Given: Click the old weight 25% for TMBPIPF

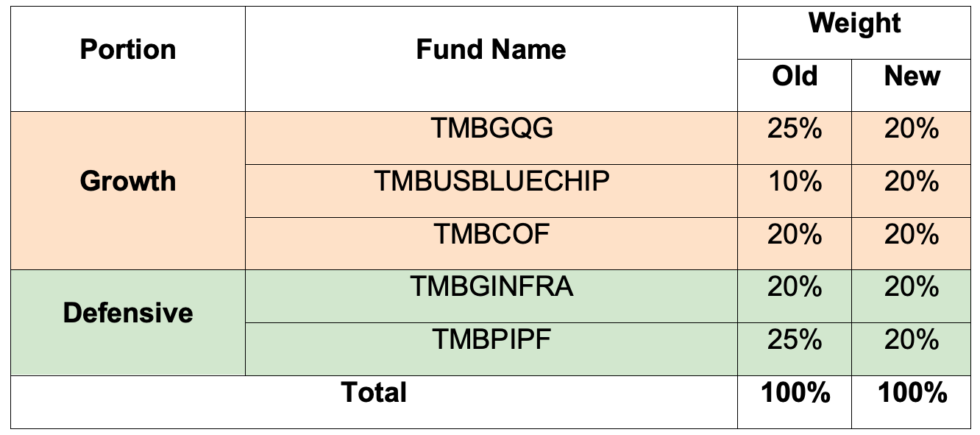Looking at the screenshot, I should [x=795, y=340].
